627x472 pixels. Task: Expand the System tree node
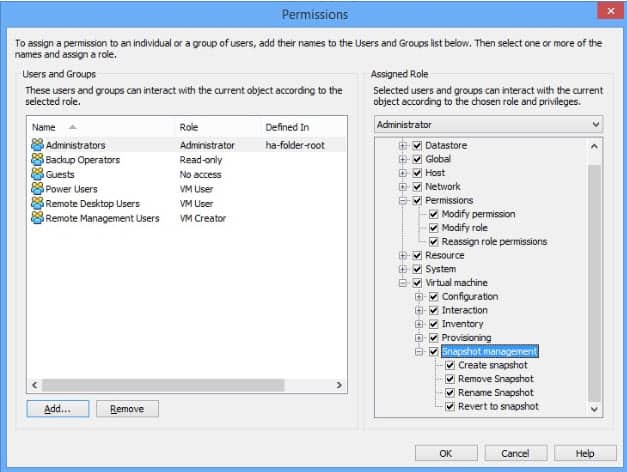tap(403, 269)
